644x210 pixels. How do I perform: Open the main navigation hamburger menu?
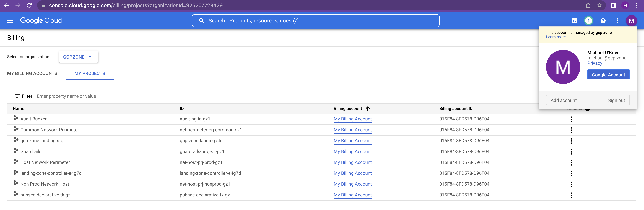tap(10, 21)
